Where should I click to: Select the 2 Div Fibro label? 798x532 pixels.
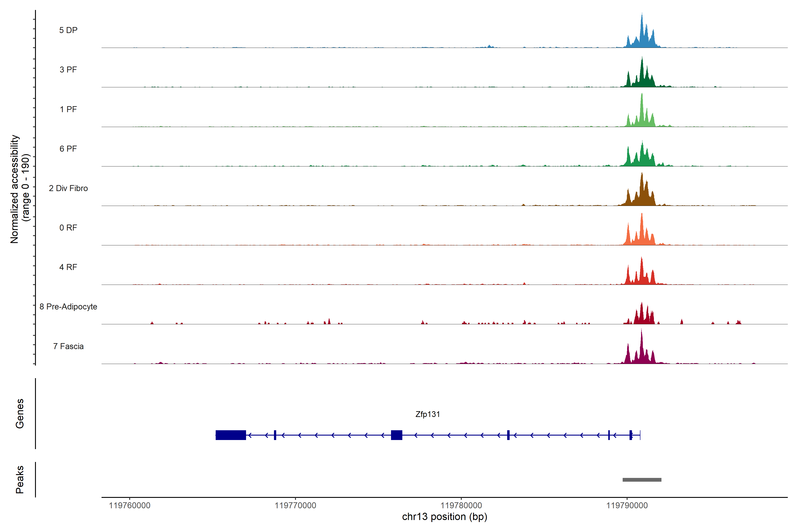[68, 188]
